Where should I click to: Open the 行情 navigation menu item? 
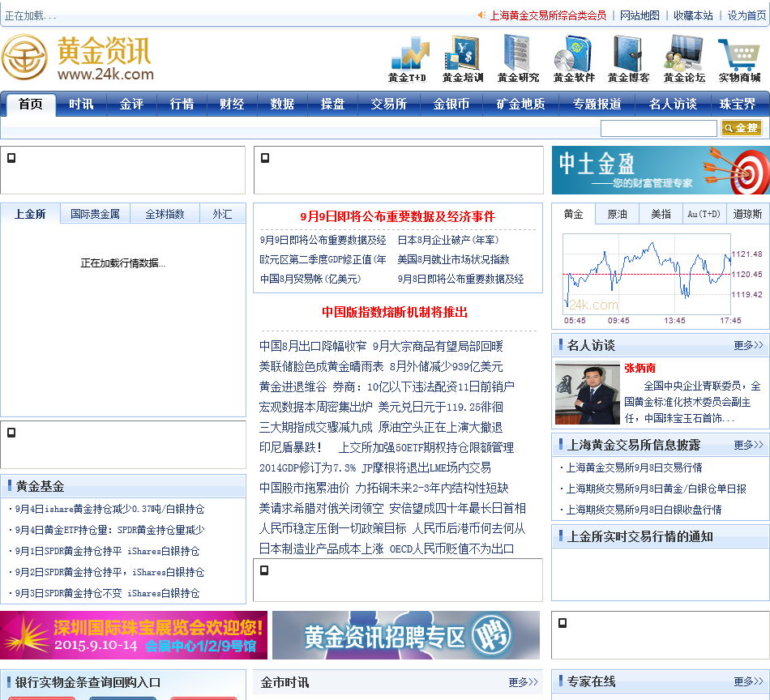[182, 105]
